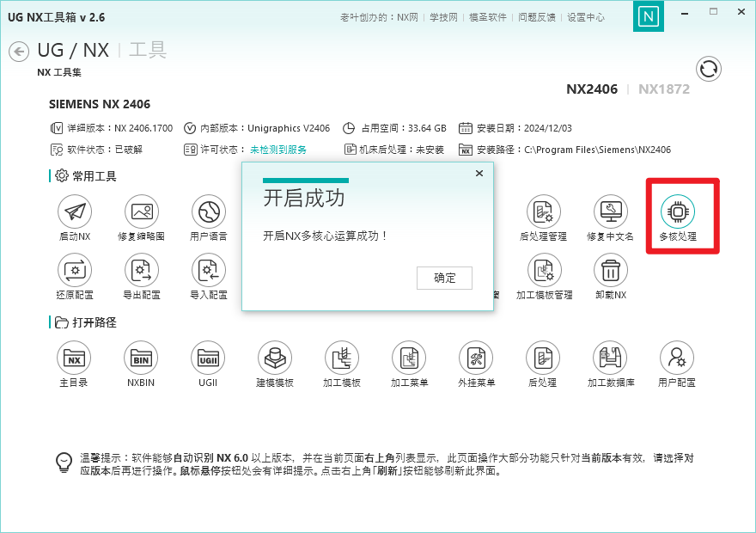The width and height of the screenshot is (756, 533).
Task: Open the 用户语言 language tool
Action: 209,211
